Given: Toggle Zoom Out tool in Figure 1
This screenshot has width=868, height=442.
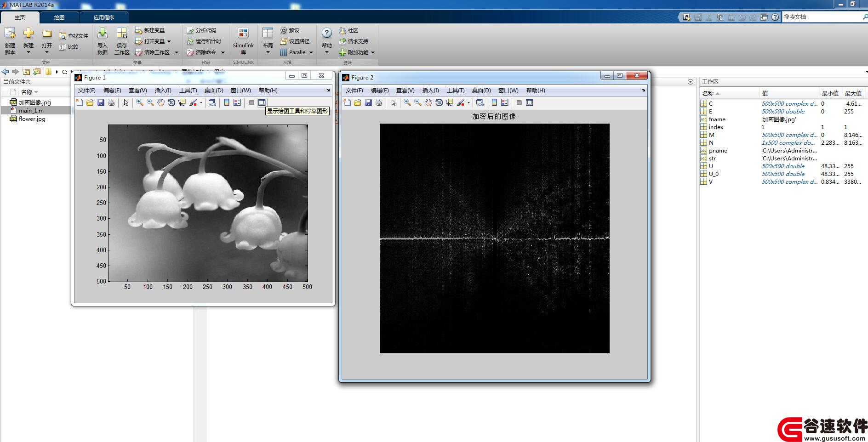Looking at the screenshot, I should point(150,102).
